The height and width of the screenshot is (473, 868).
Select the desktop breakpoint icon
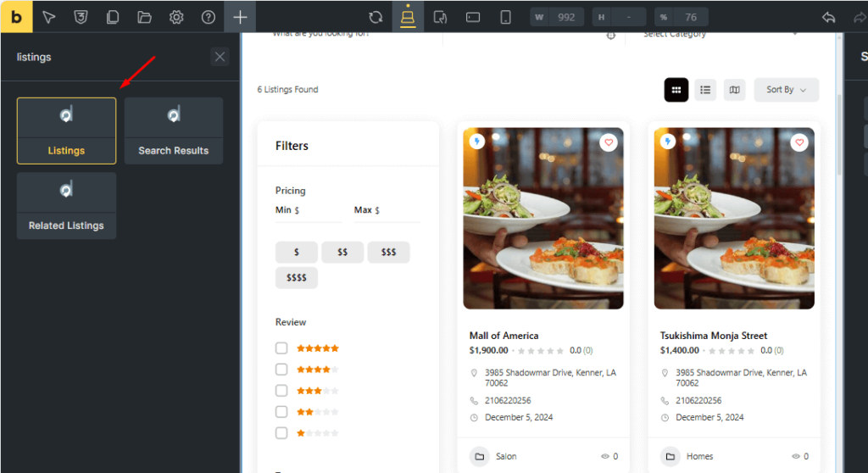408,17
